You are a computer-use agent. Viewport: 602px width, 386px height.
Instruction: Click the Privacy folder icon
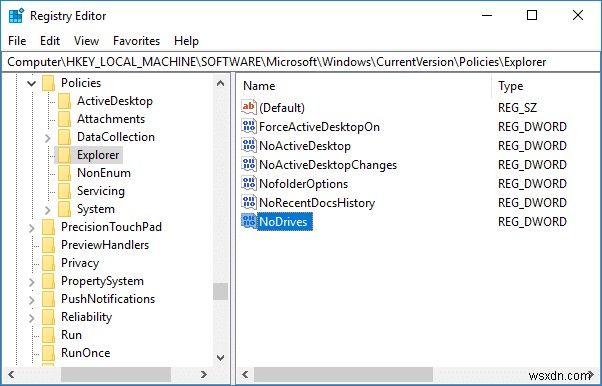48,263
